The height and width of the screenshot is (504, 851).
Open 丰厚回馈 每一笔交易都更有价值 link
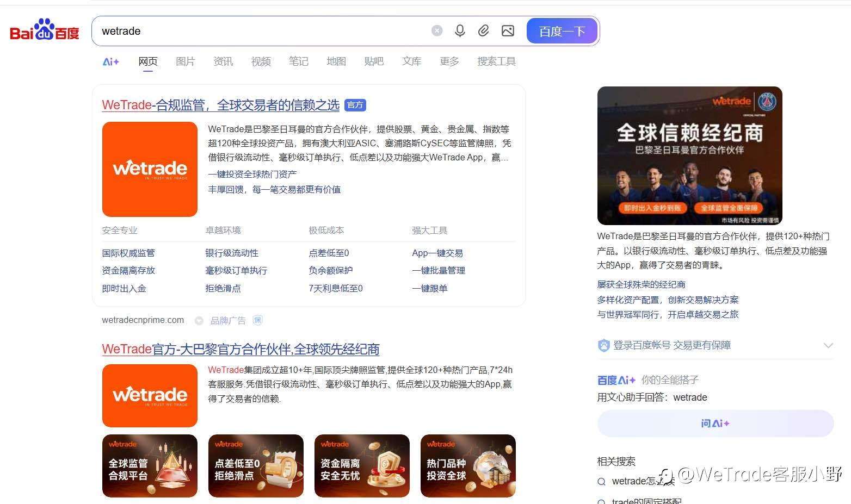(274, 190)
